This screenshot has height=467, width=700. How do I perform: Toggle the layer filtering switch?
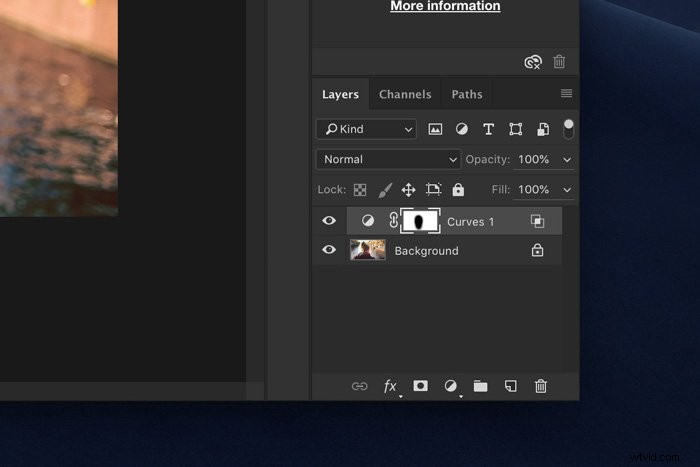(568, 129)
